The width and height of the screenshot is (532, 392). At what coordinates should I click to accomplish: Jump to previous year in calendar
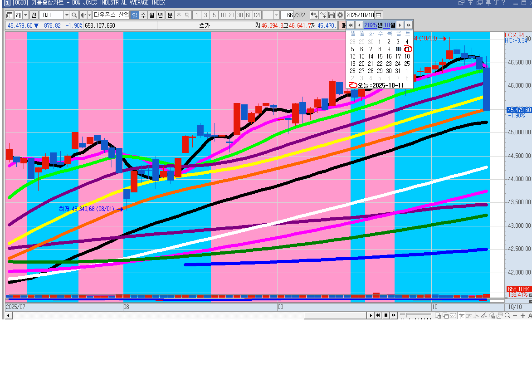351,25
